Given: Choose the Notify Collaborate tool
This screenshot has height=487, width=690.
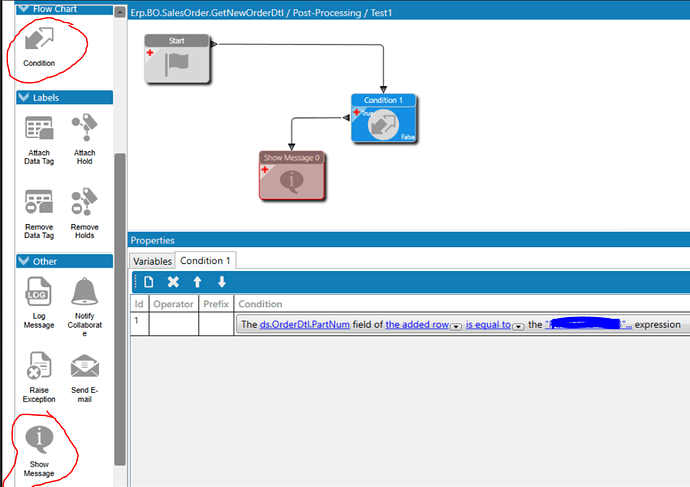Looking at the screenshot, I should point(84,307).
